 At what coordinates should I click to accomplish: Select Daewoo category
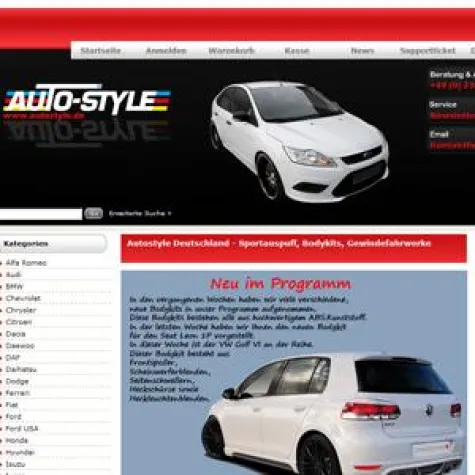click(20, 346)
